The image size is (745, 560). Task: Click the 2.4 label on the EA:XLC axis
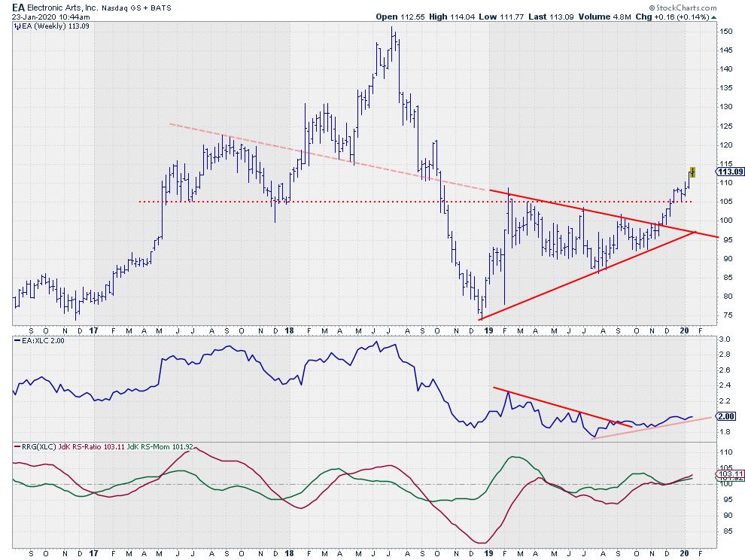(x=725, y=385)
